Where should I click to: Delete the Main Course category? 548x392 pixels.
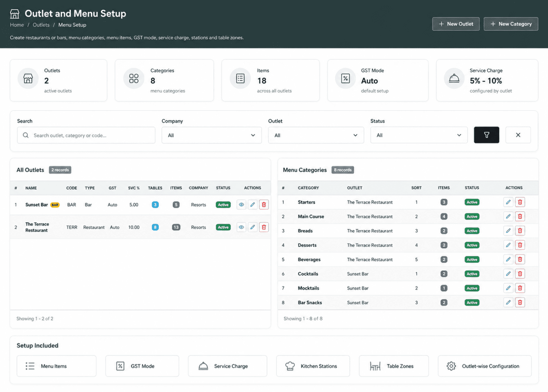click(520, 216)
